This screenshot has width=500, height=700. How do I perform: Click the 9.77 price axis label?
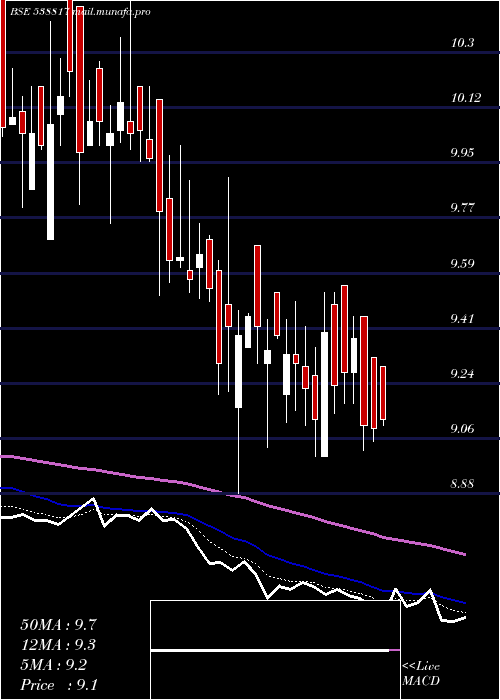coord(462,208)
